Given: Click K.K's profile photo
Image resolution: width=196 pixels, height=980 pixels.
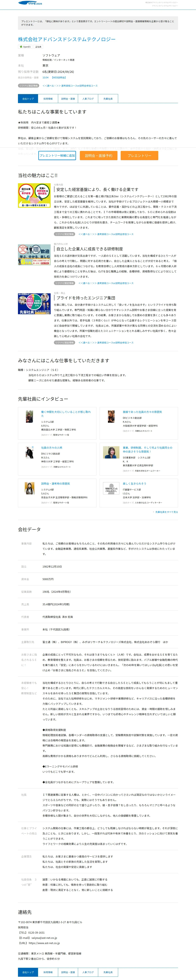Looking at the screenshot, I should 111,452.
